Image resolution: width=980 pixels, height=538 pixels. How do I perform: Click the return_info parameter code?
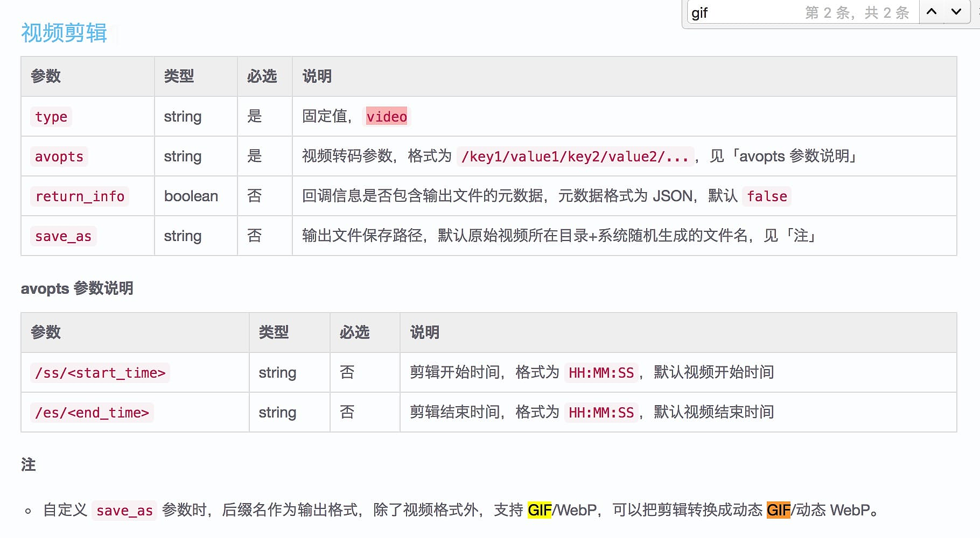80,196
